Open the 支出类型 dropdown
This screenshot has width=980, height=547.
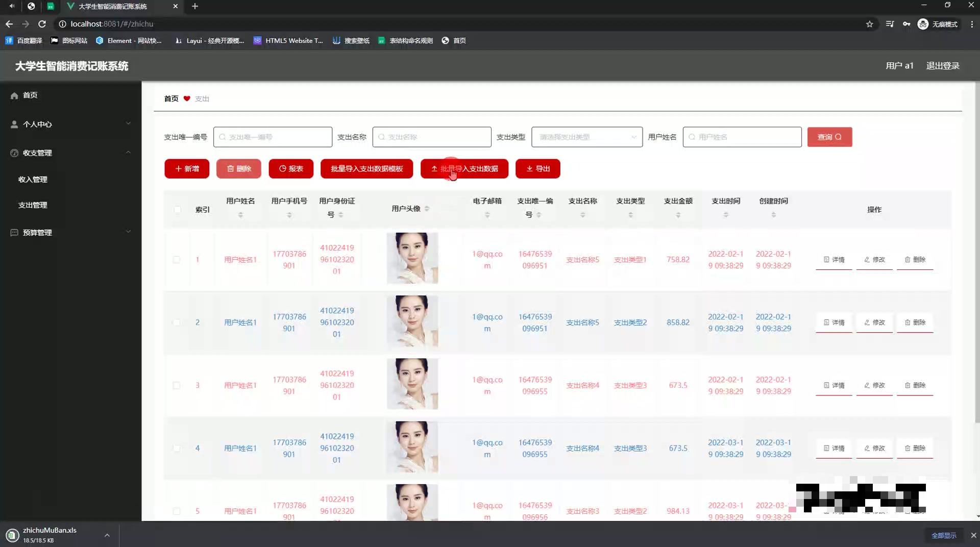click(586, 137)
